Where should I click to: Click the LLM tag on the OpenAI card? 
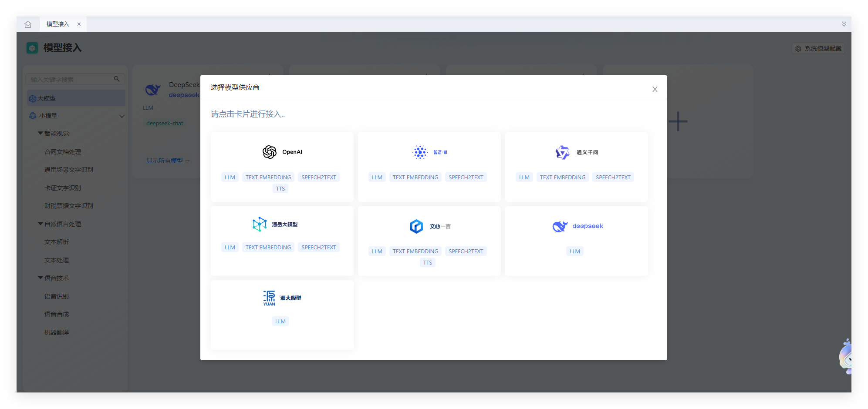(x=230, y=178)
